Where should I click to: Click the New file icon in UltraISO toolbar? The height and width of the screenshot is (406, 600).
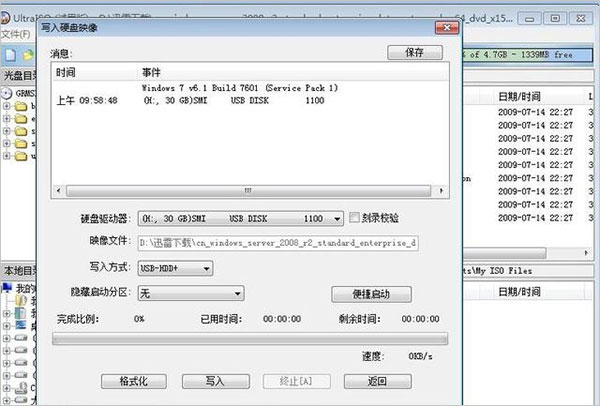tap(10, 55)
